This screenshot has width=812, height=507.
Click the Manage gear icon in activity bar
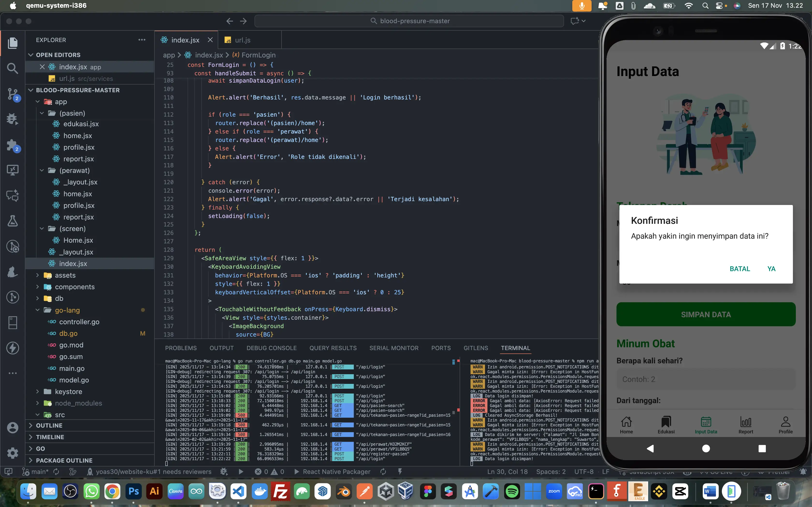click(x=12, y=453)
